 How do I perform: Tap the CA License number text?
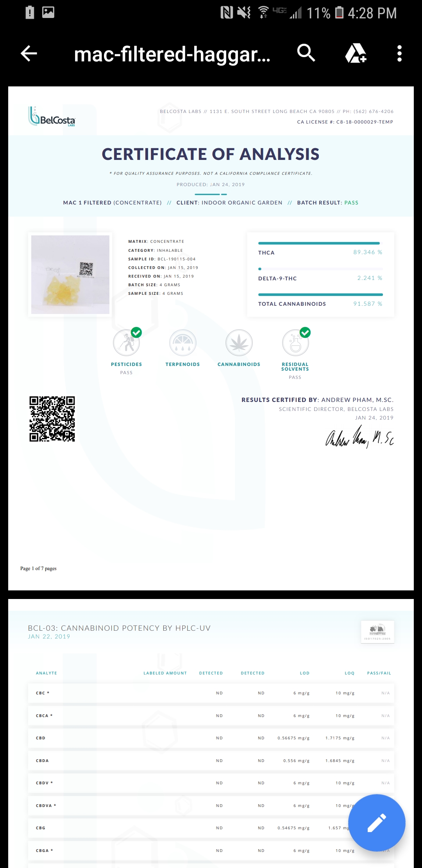click(x=345, y=122)
